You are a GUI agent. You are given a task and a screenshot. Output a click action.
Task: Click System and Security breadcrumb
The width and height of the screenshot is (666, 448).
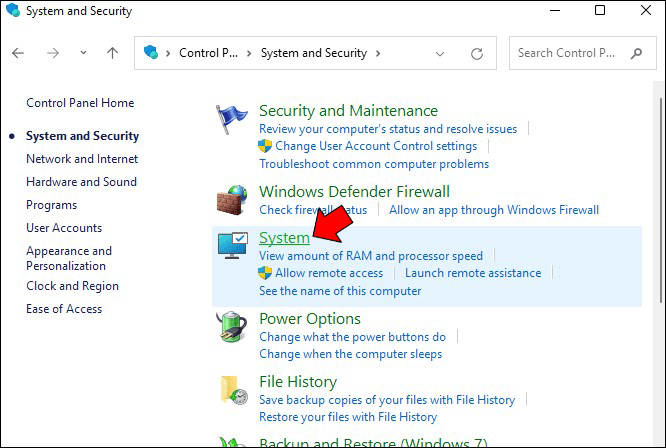click(314, 53)
